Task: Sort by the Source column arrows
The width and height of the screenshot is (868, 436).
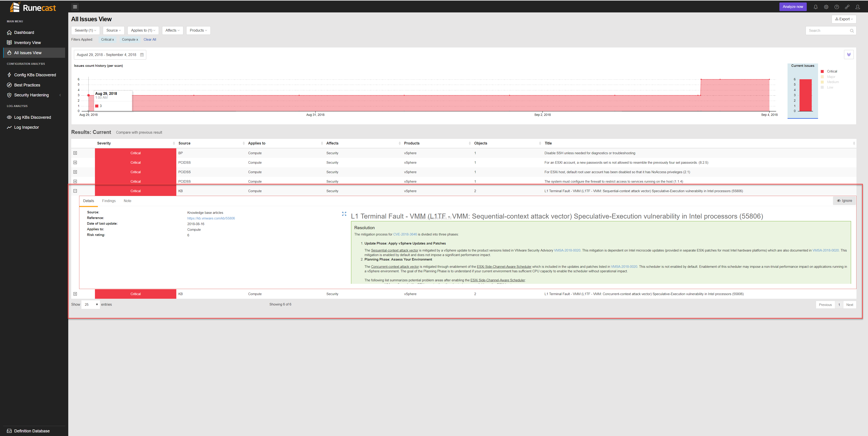Action: point(244,143)
